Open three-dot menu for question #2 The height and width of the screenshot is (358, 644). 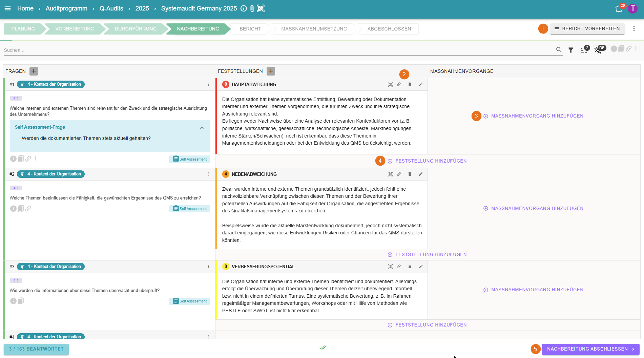pos(208,174)
